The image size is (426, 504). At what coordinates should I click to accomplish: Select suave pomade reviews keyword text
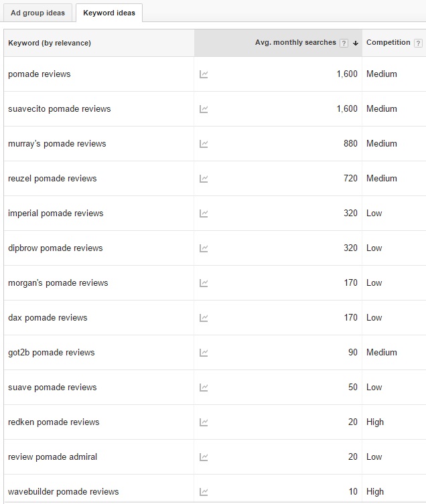click(x=52, y=388)
